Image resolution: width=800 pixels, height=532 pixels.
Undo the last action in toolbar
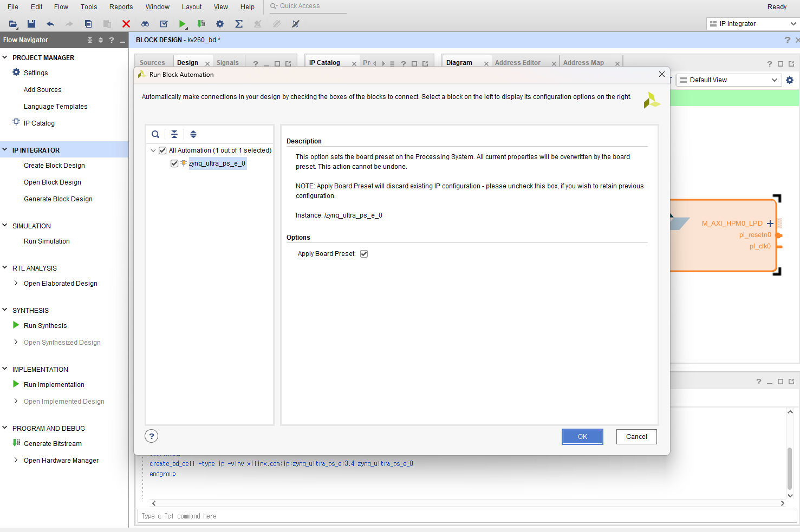pyautogui.click(x=50, y=24)
